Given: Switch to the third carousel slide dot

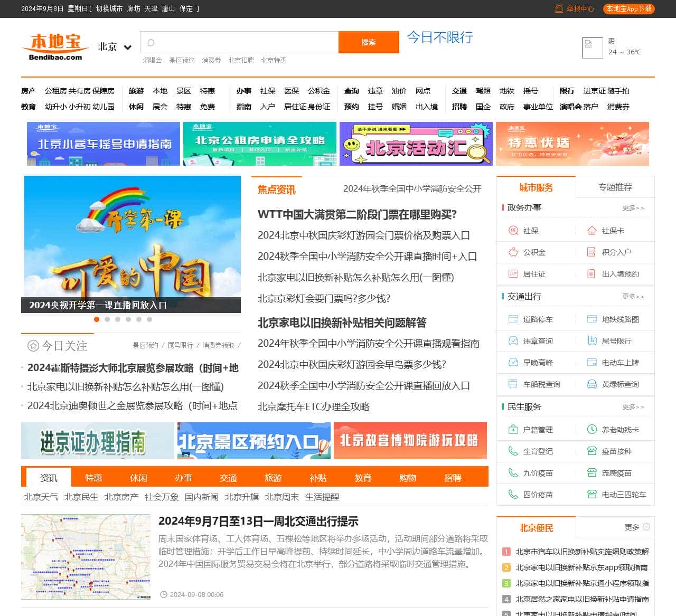Looking at the screenshot, I should (118, 319).
